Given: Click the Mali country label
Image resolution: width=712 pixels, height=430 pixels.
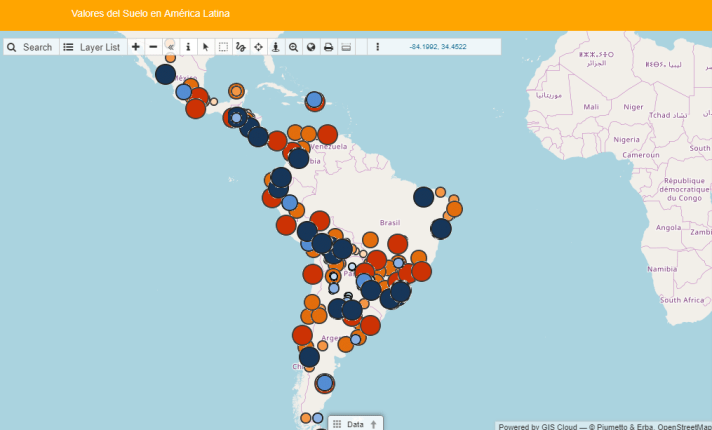Looking at the screenshot, I should [x=591, y=107].
